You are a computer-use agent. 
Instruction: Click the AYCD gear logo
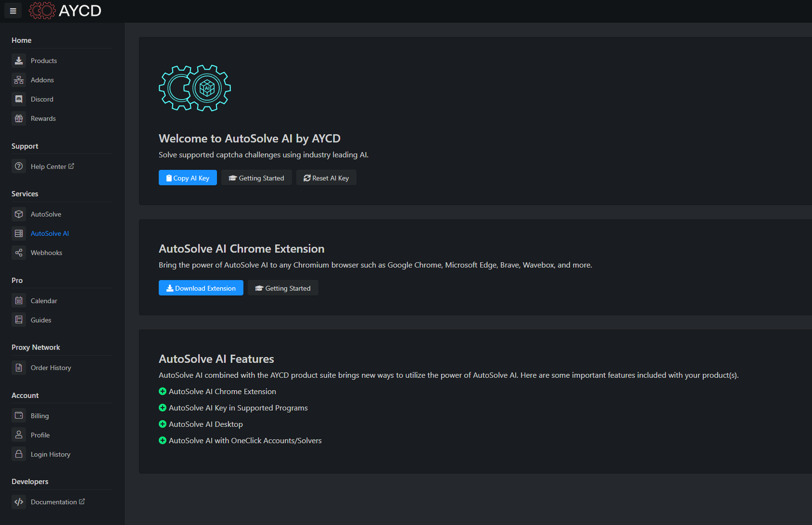(x=42, y=11)
